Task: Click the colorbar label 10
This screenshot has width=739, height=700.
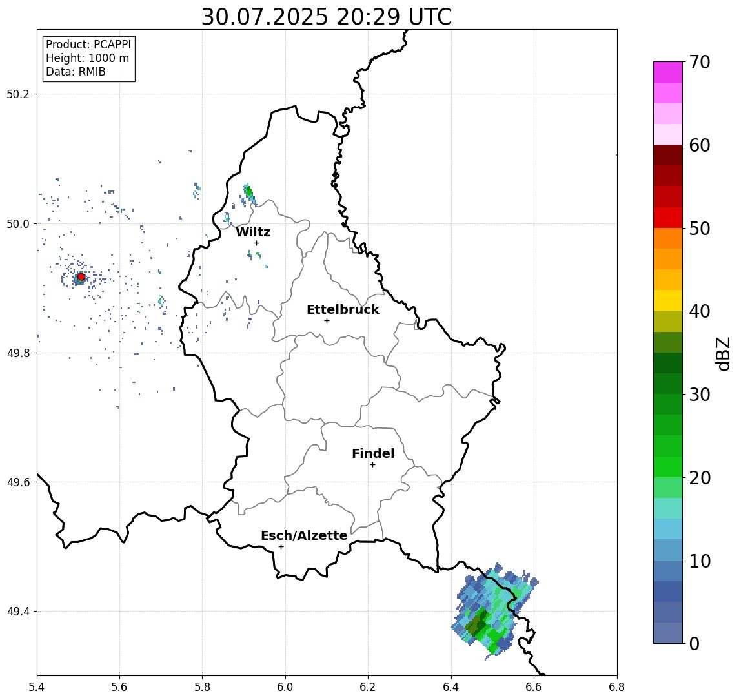Action: pyautogui.click(x=699, y=561)
